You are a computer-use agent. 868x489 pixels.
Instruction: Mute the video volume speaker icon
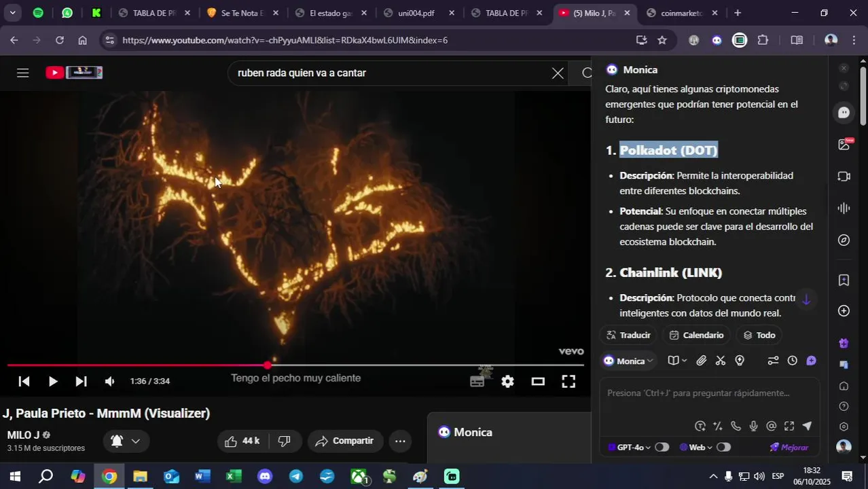click(x=109, y=381)
